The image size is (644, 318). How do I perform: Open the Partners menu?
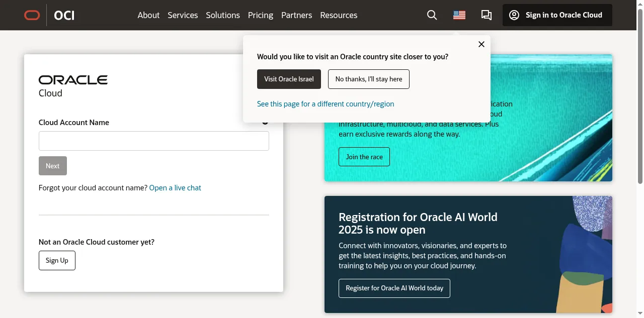pyautogui.click(x=297, y=15)
